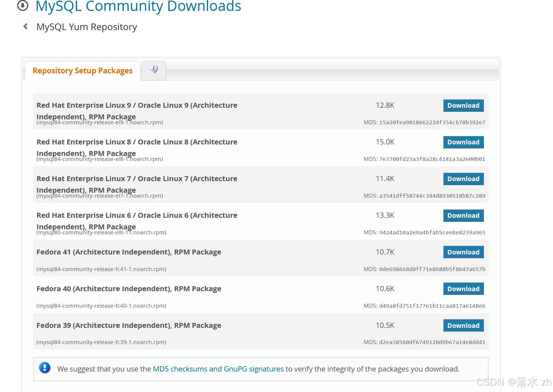The height and width of the screenshot is (392, 553).
Task: Download the Red Hat Enterprise Linux 8 package
Action: (463, 142)
